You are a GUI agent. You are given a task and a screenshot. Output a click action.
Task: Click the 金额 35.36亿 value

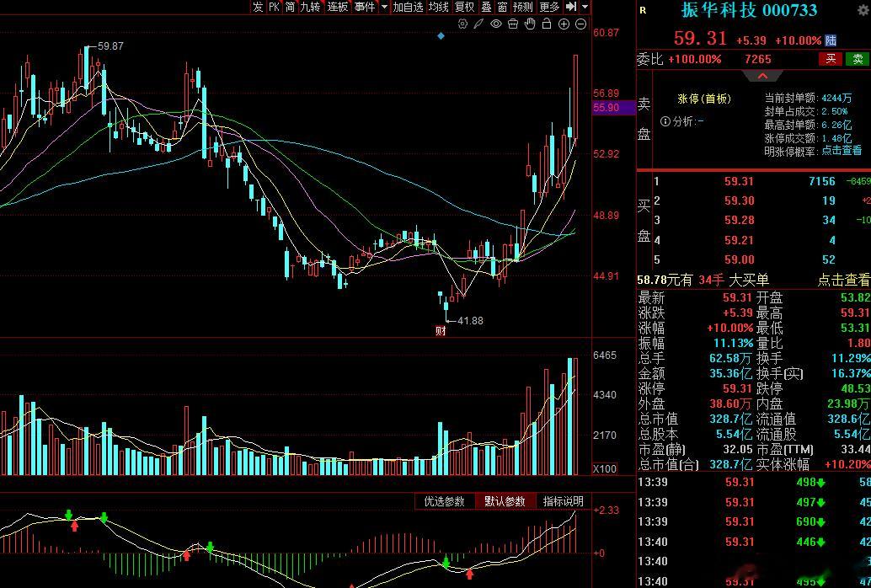click(731, 373)
